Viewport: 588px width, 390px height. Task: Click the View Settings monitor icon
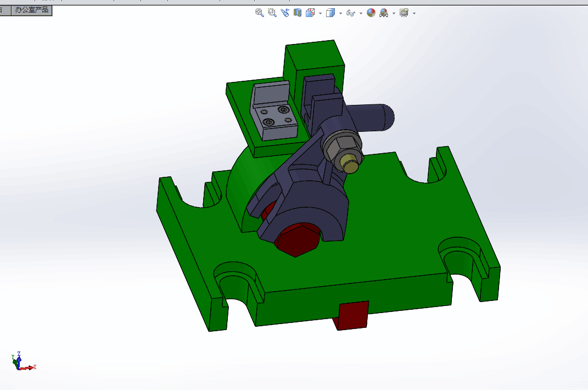(x=404, y=13)
